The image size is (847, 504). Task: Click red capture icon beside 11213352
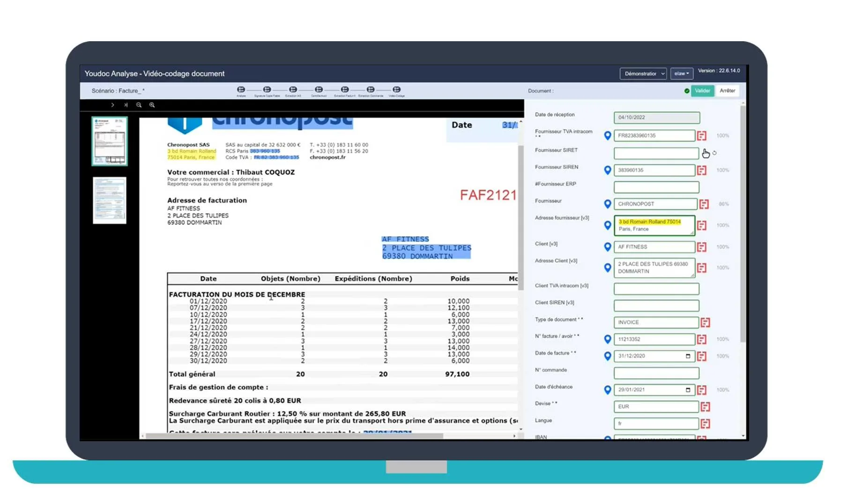click(x=701, y=339)
